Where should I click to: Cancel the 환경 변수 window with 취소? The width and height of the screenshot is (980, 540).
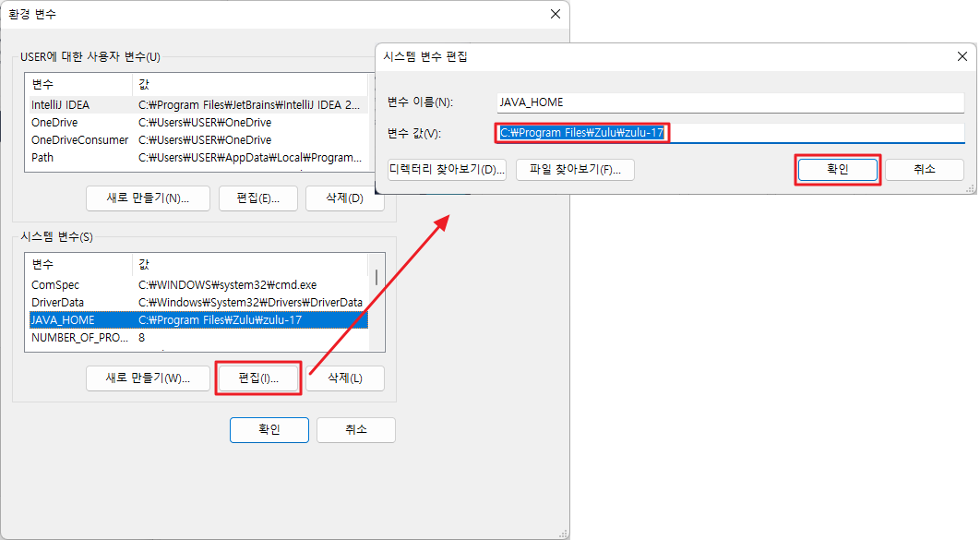pos(355,430)
